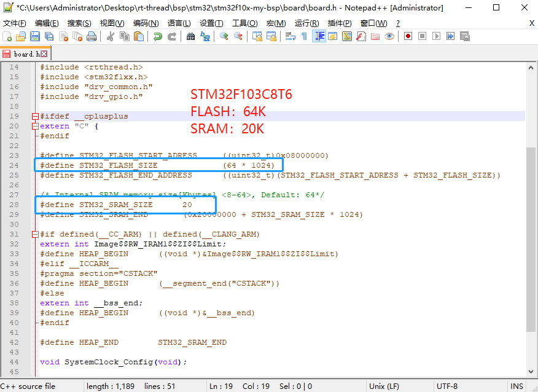Screen dimensions: 538x392
Task: Click the Paste clipboard toolbar icon
Action: (x=139, y=36)
